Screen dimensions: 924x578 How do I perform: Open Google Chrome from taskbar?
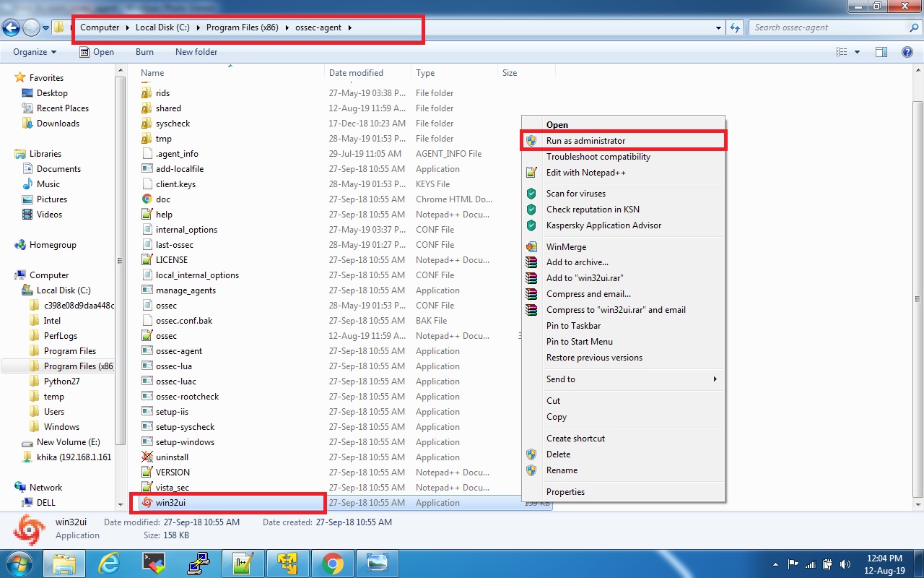(x=333, y=564)
